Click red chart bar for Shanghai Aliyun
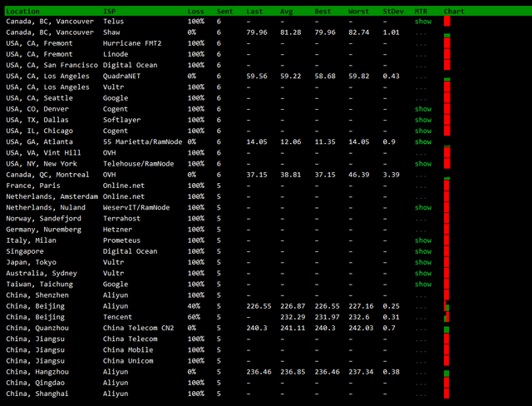Screen dimensions: 532x406 pos(446,393)
